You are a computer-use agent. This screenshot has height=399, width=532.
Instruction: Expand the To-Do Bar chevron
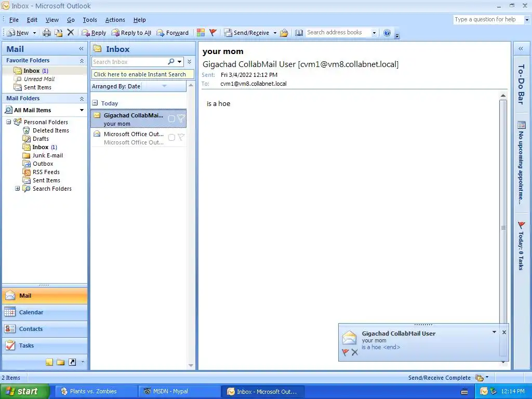[x=521, y=49]
